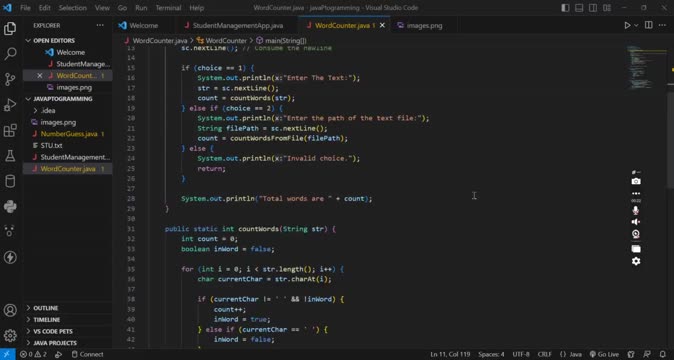Image resolution: width=674 pixels, height=360 pixels.
Task: Open Explorer Views and More Actions
Action: click(100, 25)
